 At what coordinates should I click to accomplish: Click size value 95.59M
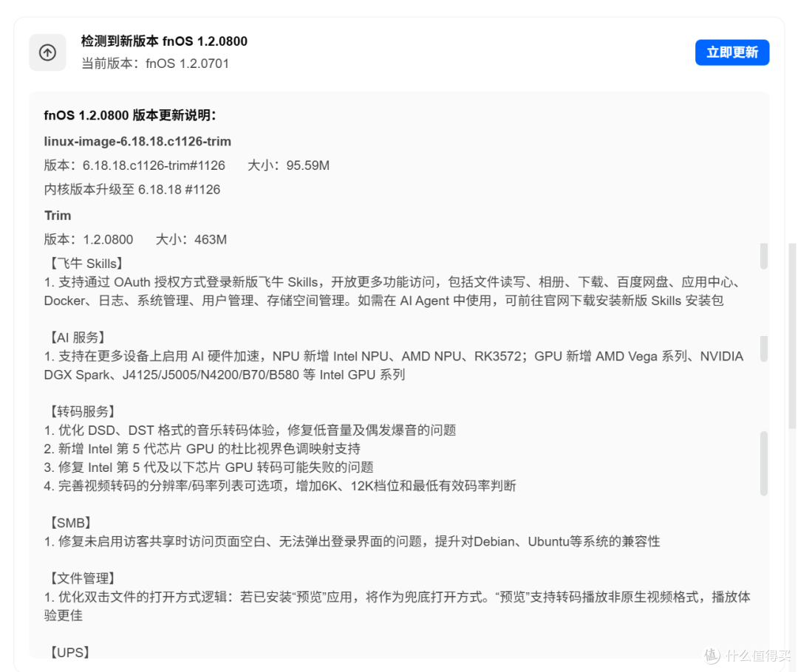308,165
